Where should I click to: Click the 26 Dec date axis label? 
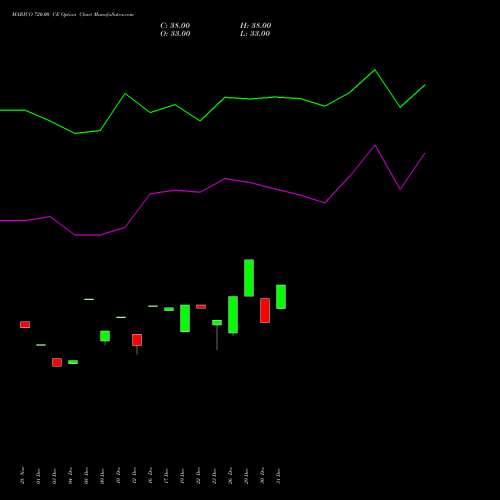[230, 476]
